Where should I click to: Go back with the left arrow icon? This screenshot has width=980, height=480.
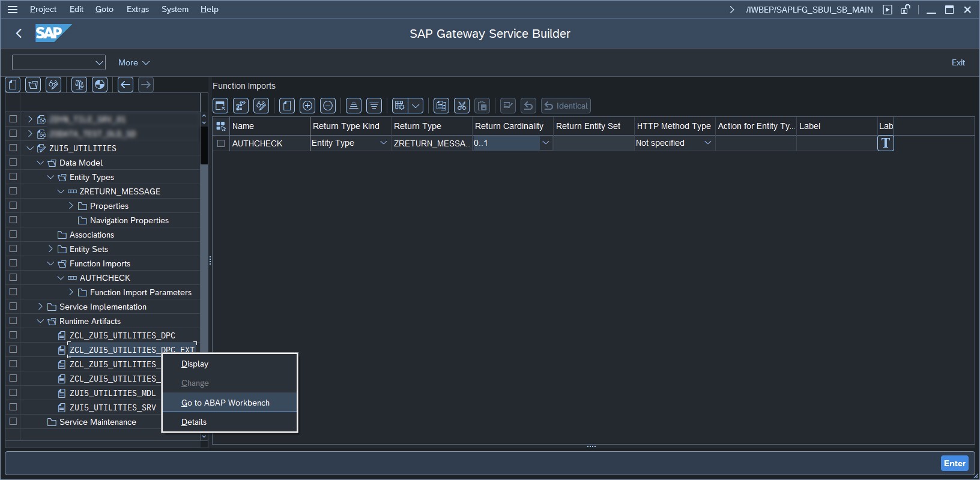click(126, 85)
